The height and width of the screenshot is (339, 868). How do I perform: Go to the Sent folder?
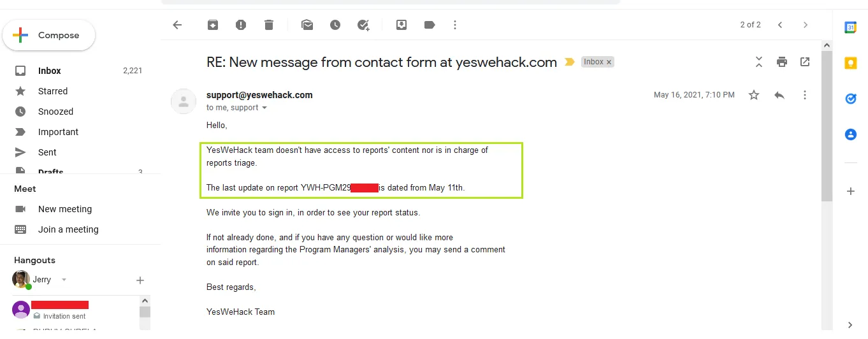tap(47, 152)
